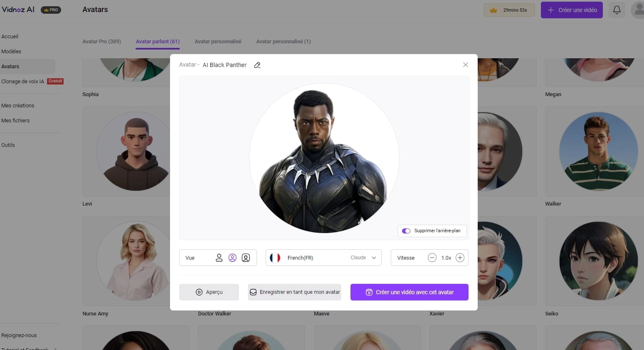Toggle Supprimer l'arrière-plan switch
Screen dimensions: 644x350
406,231
